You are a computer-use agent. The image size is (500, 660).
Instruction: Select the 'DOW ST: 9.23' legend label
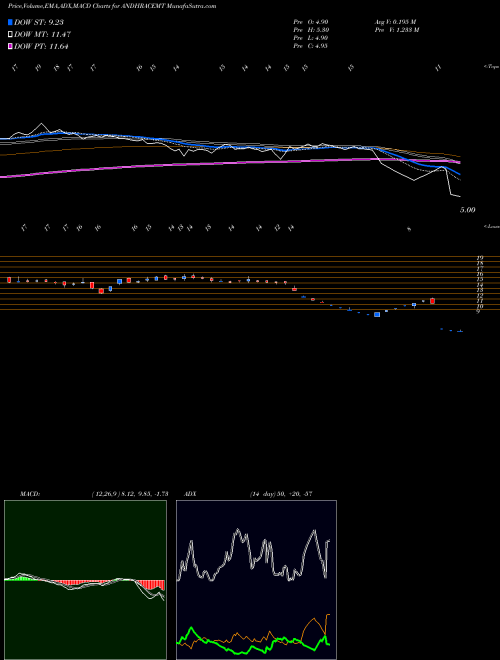39,22
